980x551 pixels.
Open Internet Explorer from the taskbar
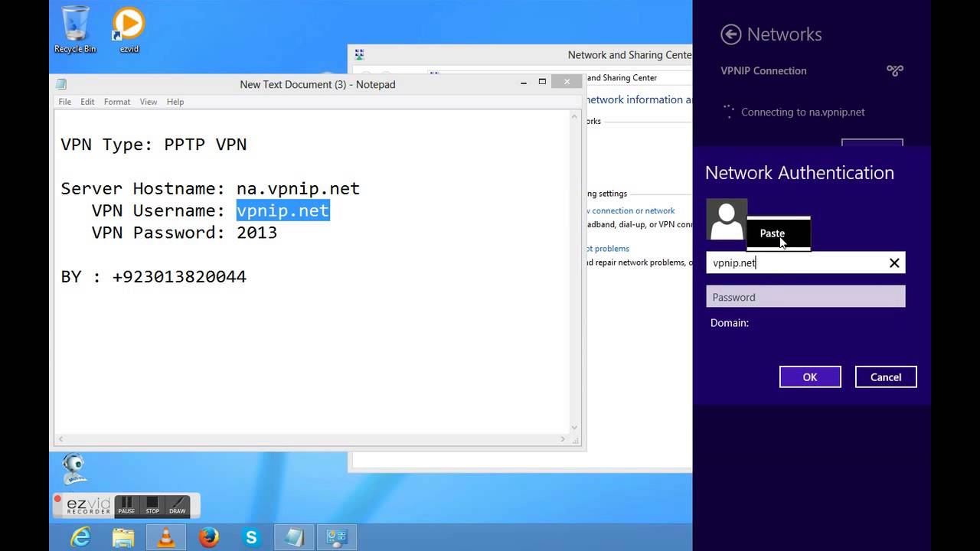coord(80,538)
